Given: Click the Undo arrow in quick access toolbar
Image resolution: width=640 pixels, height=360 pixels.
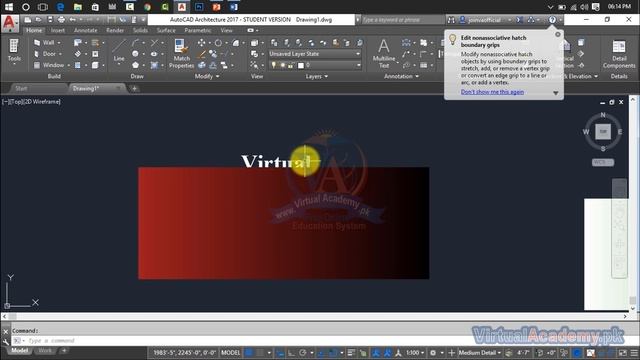Looking at the screenshot, I should tap(72, 20).
